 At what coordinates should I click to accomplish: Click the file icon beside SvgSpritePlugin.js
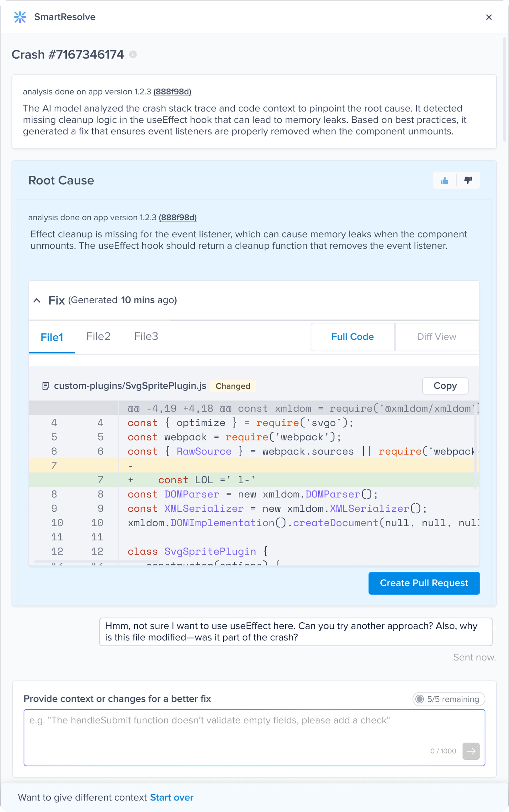pyautogui.click(x=45, y=386)
